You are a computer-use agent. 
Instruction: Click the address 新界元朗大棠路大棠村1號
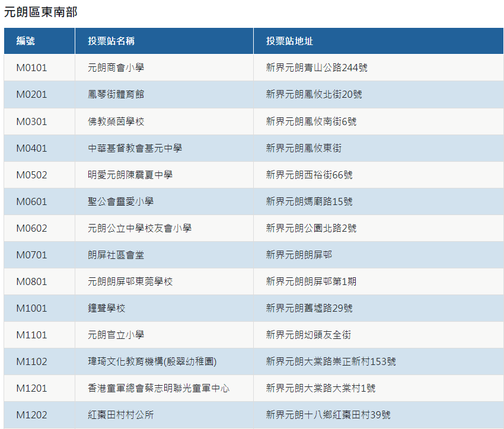coord(320,388)
